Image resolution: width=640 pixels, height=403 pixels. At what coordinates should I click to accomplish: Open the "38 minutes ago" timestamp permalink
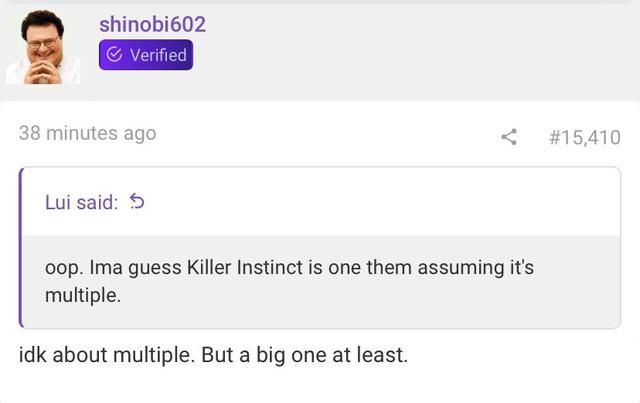[x=87, y=133]
